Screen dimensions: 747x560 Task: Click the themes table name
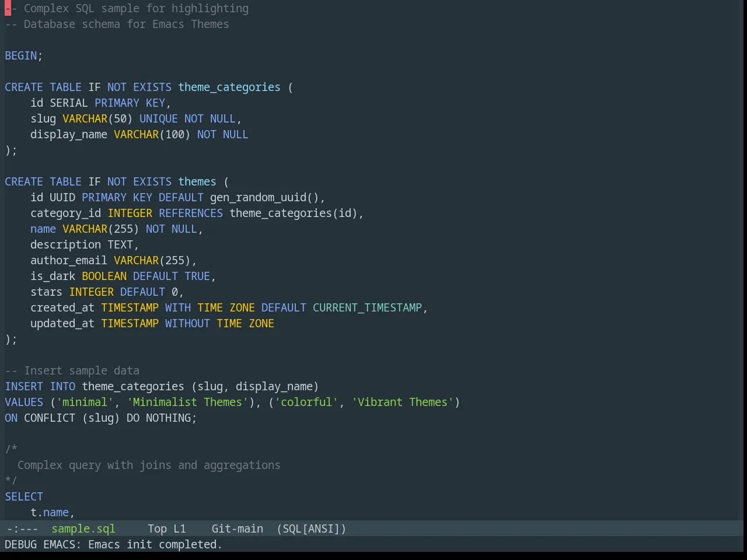[x=197, y=181]
